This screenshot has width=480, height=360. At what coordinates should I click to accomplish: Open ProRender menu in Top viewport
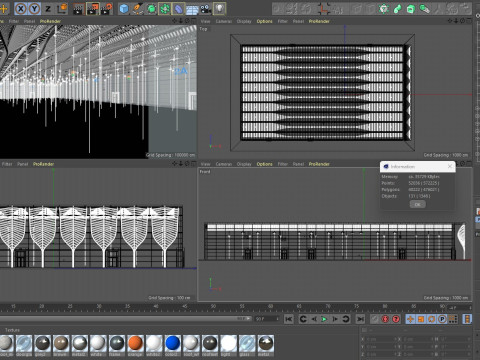point(319,21)
